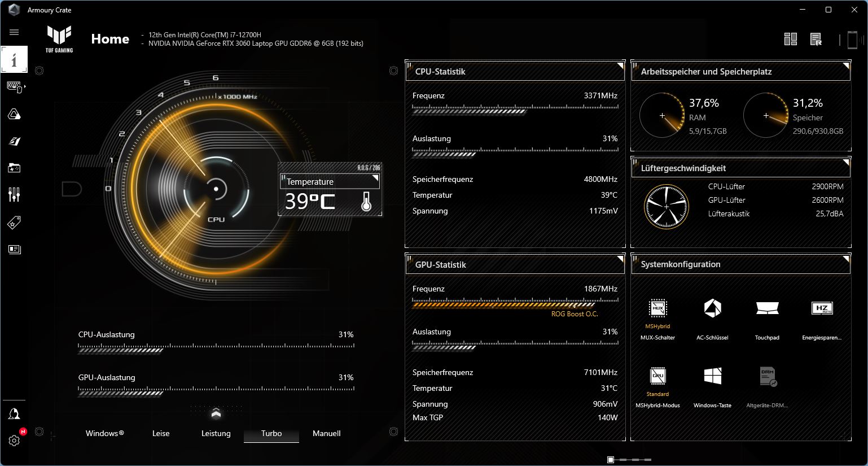Viewport: 868px width, 466px height.
Task: Toggle the Energiesparen HZ icon
Action: click(x=822, y=308)
